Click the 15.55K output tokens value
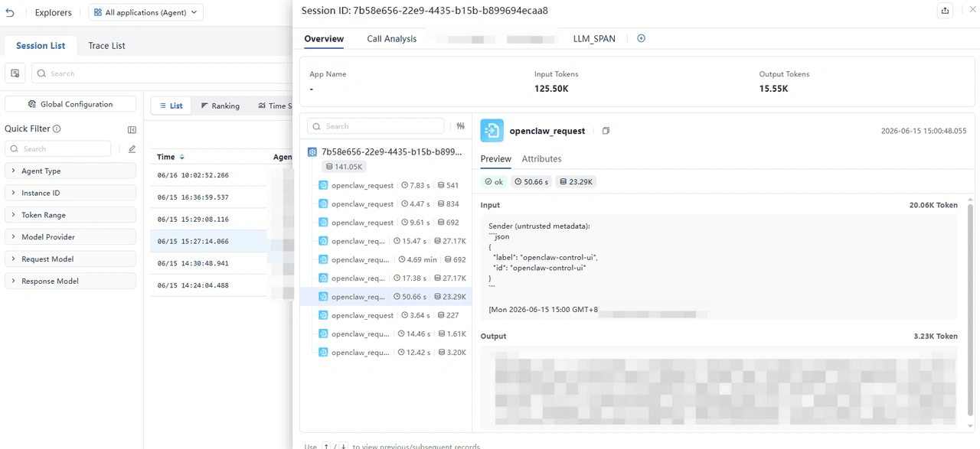The image size is (980, 449). coord(773,89)
